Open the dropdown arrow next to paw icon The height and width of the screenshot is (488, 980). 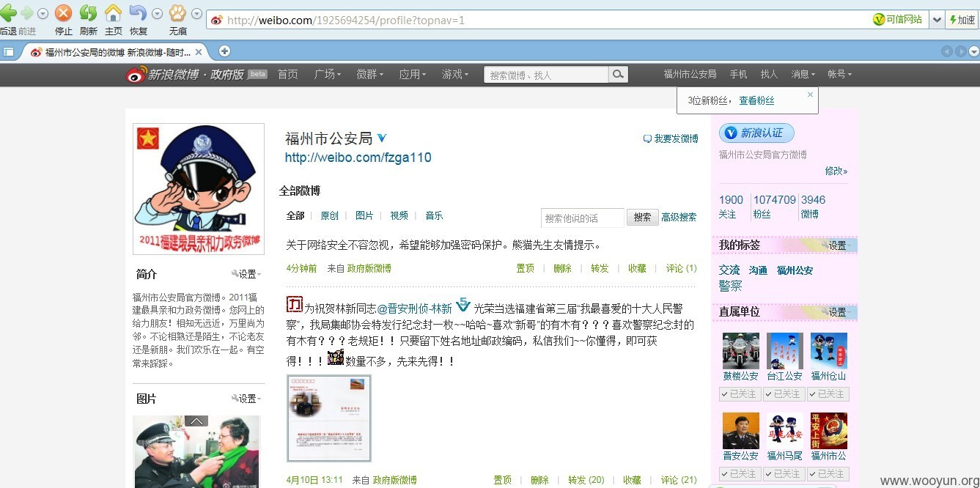click(x=196, y=14)
